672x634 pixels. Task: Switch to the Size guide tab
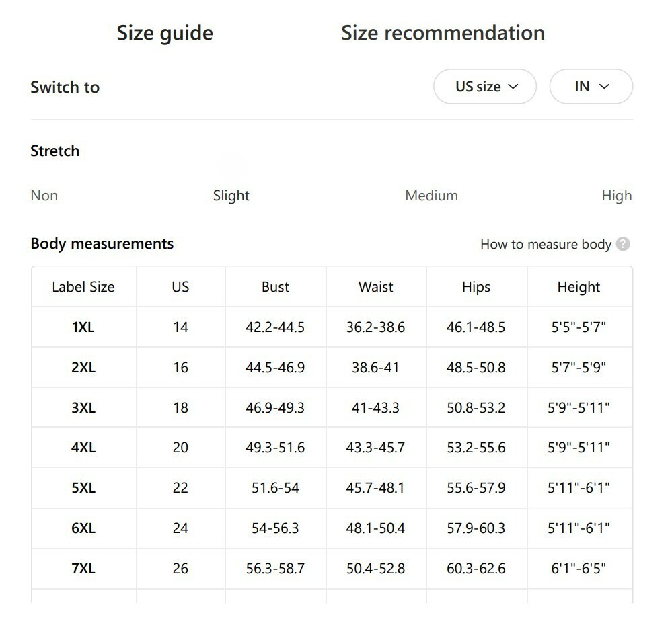pyautogui.click(x=165, y=34)
